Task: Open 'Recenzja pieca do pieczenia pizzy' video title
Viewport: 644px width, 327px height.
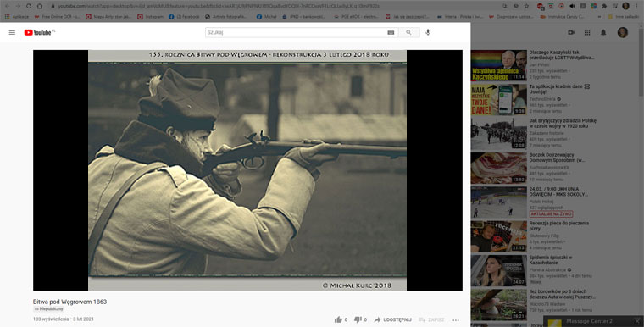Action: coord(559,225)
